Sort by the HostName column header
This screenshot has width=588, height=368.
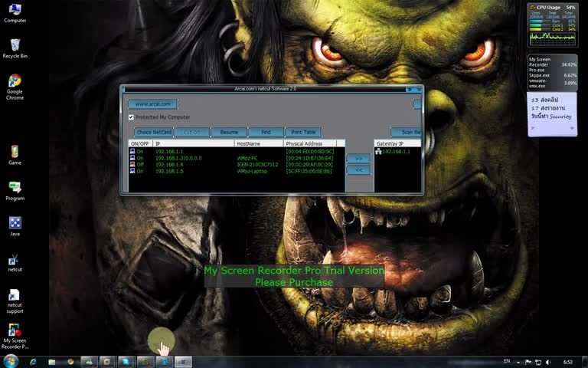pyautogui.click(x=259, y=143)
